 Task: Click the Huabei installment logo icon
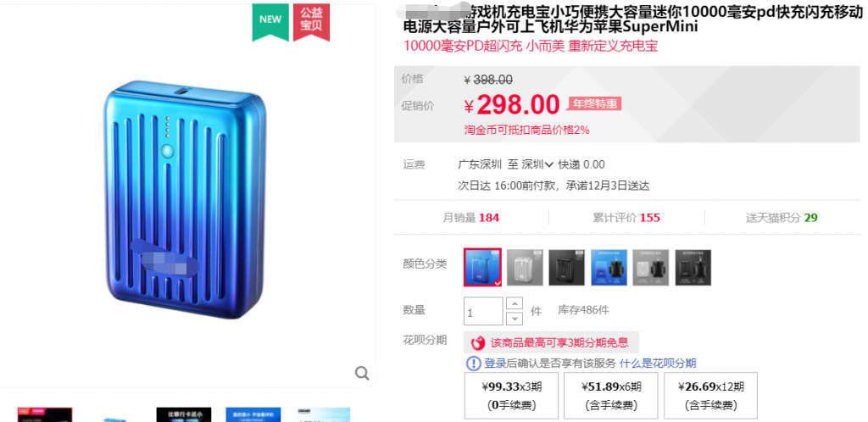tap(478, 343)
